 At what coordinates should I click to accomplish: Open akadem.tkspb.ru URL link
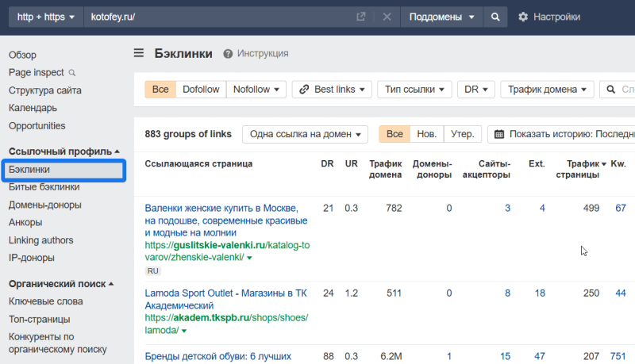point(226,324)
